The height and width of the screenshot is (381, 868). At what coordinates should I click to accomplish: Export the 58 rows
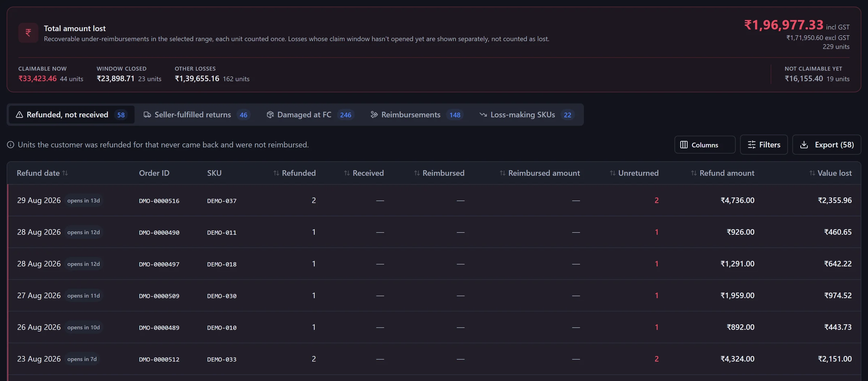pos(827,145)
